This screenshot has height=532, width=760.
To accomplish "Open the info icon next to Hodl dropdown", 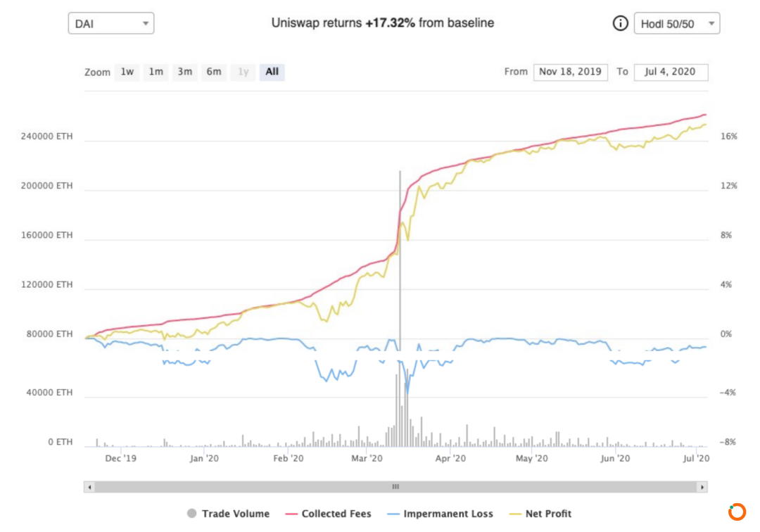I will (620, 23).
